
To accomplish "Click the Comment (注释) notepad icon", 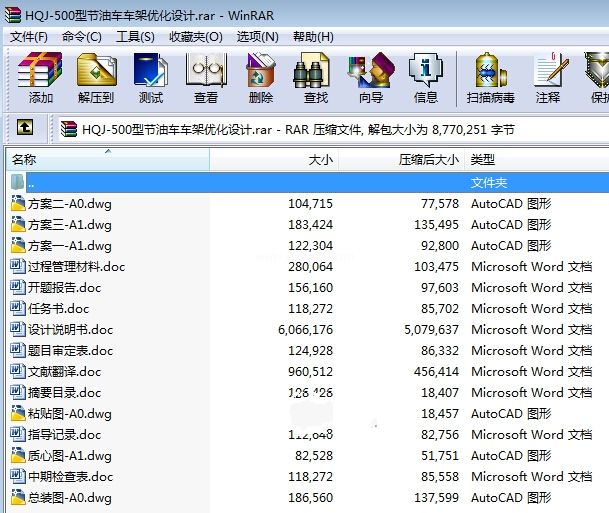I will click(550, 70).
